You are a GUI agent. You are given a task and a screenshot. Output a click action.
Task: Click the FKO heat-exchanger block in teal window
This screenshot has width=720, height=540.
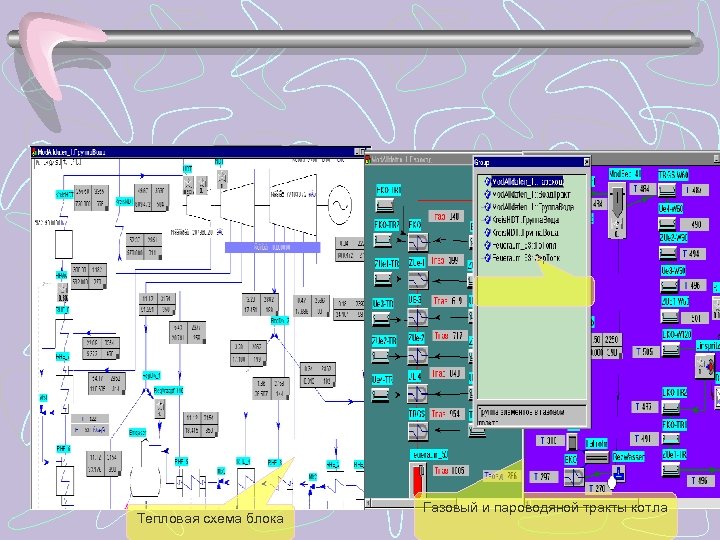(x=418, y=242)
